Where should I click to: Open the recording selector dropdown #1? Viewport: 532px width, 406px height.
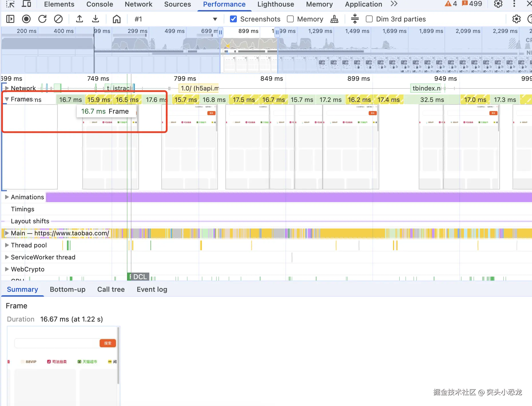coord(176,19)
